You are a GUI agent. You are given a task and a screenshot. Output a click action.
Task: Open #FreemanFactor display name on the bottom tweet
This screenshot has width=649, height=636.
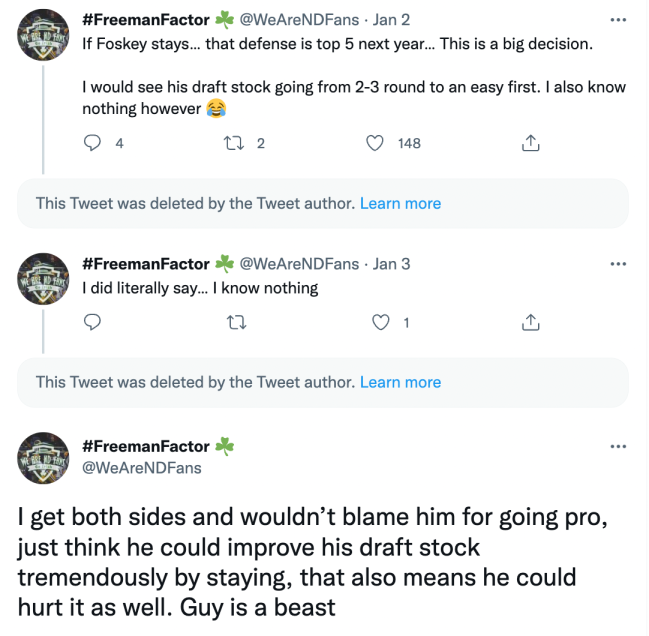tap(145, 446)
